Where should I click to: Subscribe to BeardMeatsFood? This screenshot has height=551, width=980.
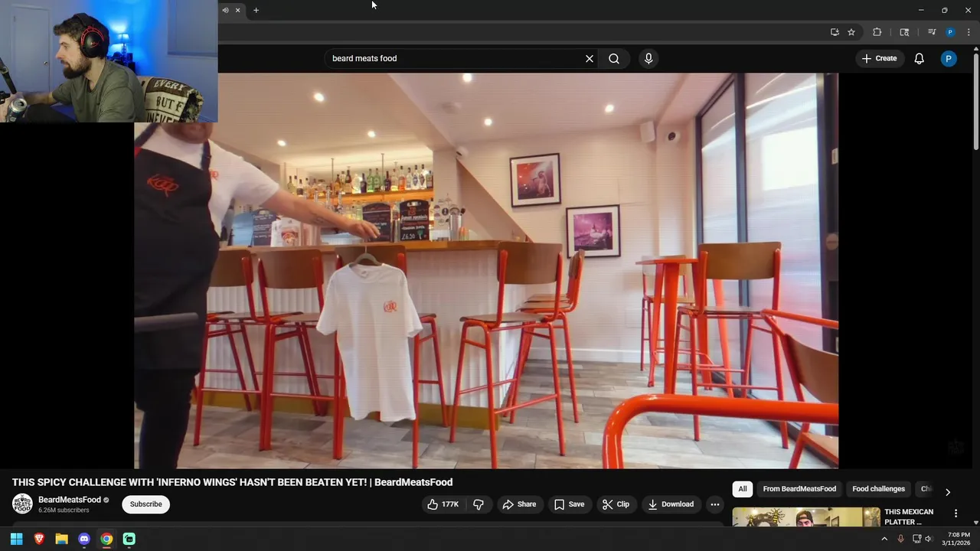click(x=145, y=504)
